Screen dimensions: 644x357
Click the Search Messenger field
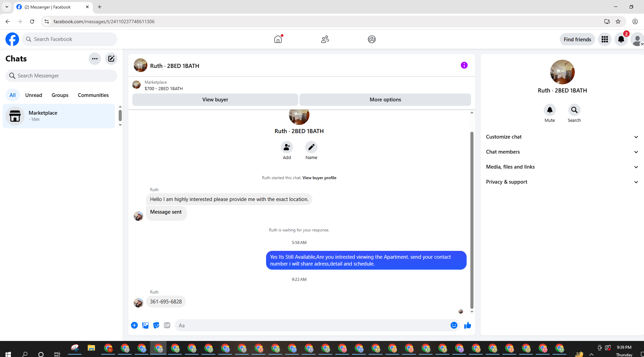pos(61,76)
